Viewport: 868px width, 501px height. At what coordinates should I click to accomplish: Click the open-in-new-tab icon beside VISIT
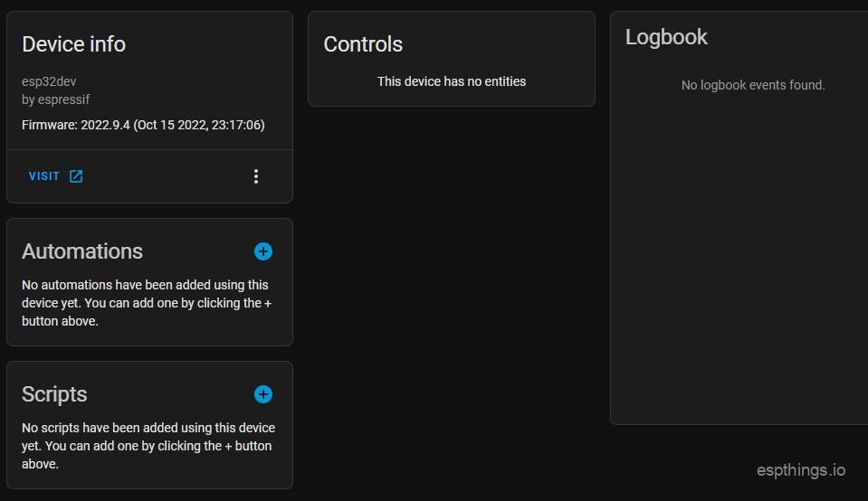tap(76, 176)
